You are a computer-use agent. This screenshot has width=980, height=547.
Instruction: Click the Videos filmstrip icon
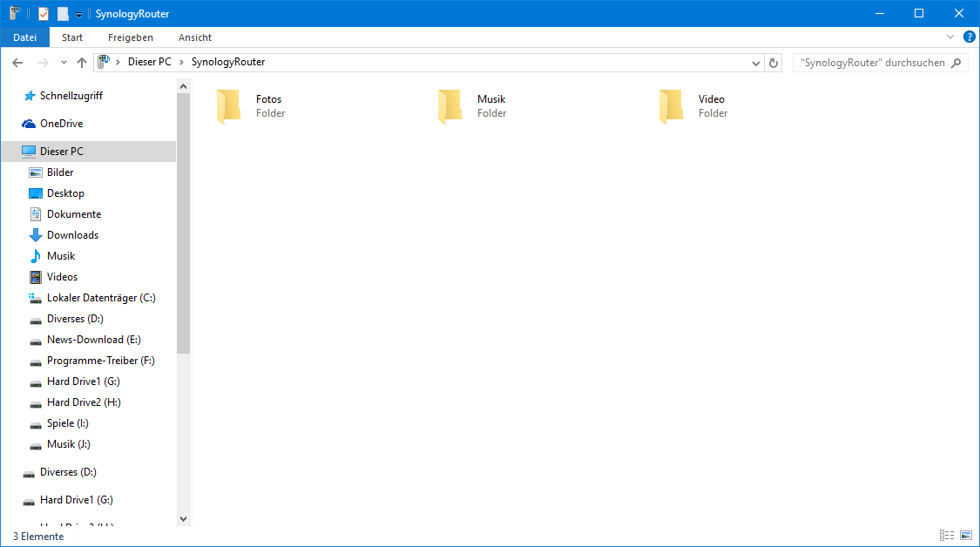pos(36,277)
